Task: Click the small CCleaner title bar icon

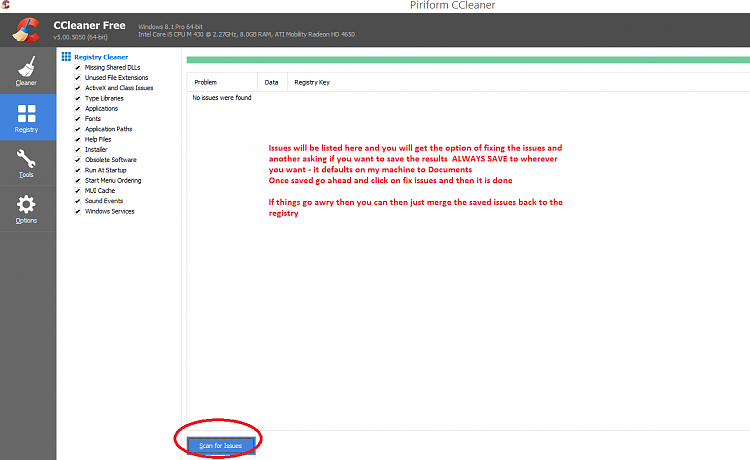Action: (6, 5)
